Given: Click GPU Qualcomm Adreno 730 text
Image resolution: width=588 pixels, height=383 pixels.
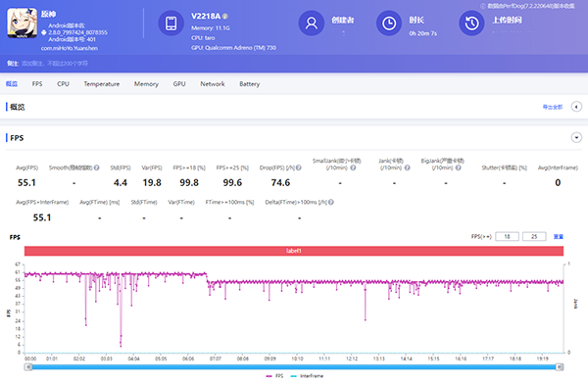Looking at the screenshot, I should [233, 48].
